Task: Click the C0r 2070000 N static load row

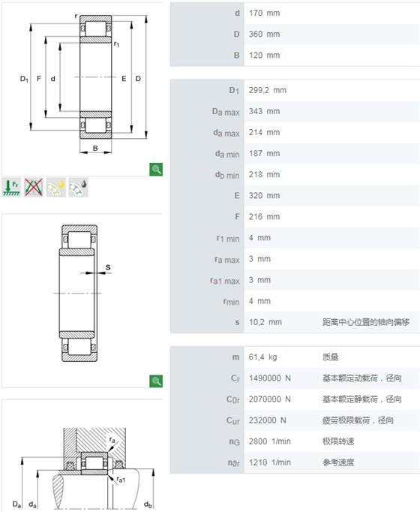Action: (x=295, y=399)
